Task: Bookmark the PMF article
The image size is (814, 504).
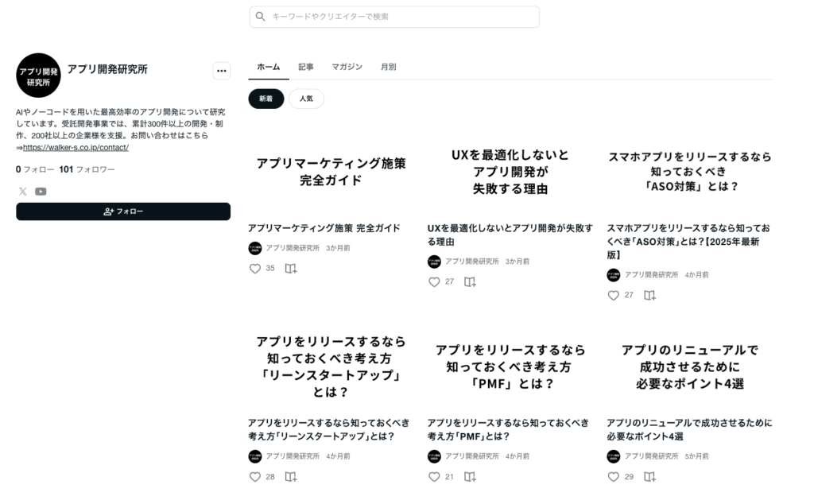Action: coord(470,477)
